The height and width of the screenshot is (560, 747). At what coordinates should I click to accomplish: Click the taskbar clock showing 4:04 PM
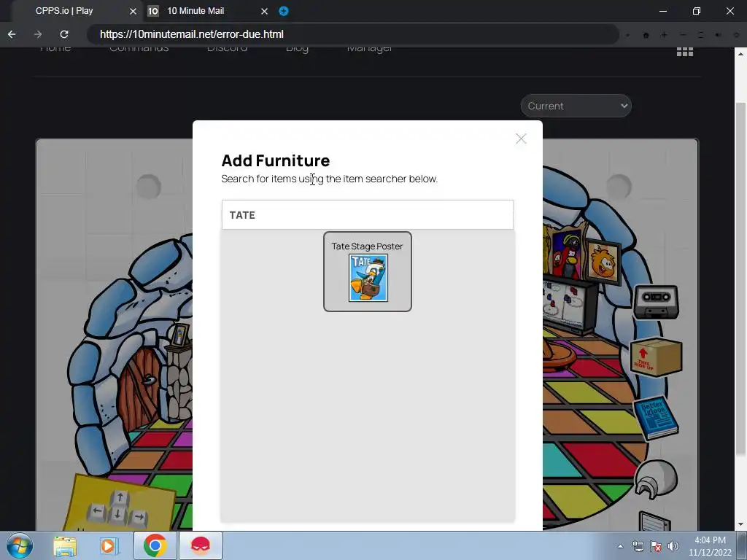[x=710, y=546]
